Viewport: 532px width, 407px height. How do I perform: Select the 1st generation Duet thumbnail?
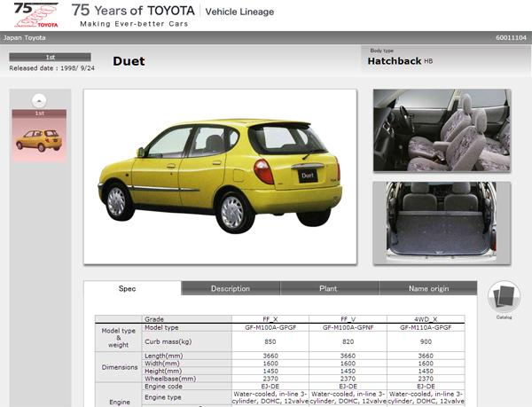click(39, 139)
